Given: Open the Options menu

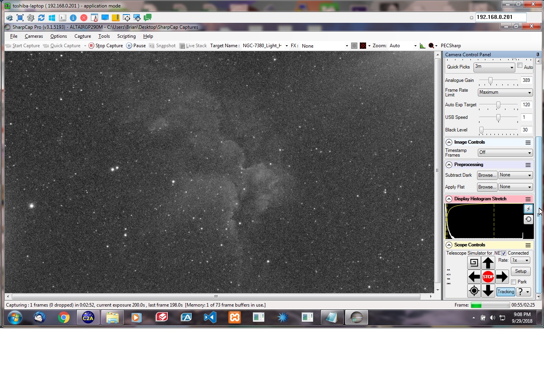Looking at the screenshot, I should pos(59,36).
